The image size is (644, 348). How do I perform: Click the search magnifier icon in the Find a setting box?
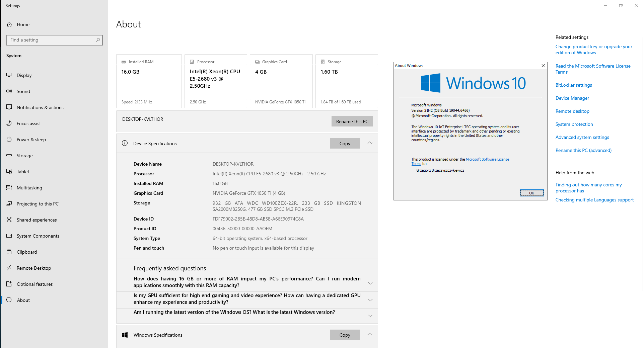(x=98, y=40)
